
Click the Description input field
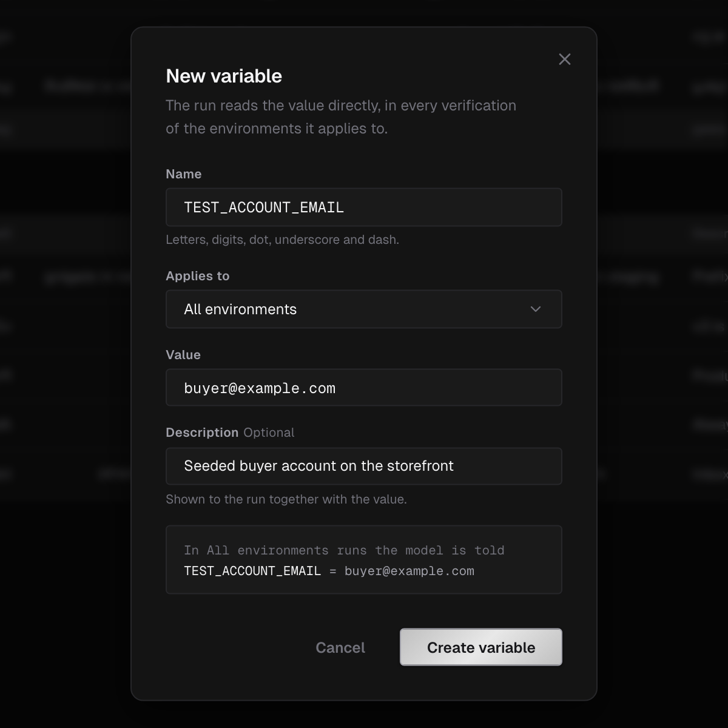tap(364, 466)
